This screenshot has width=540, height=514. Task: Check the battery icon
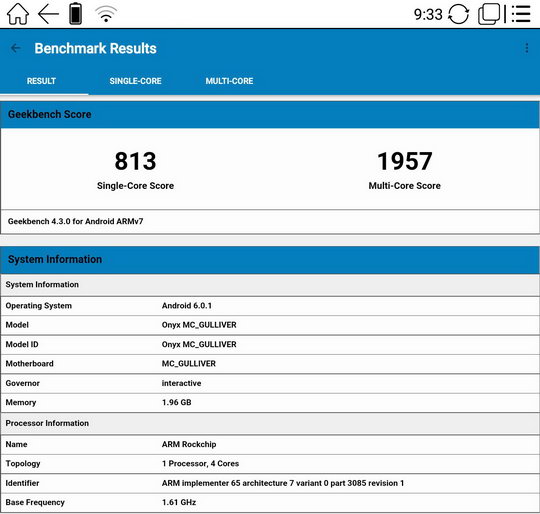point(75,14)
